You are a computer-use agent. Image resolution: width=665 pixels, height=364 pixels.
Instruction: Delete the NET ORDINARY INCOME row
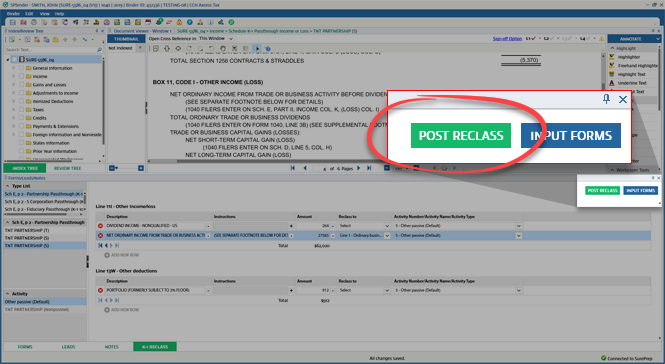(x=101, y=235)
